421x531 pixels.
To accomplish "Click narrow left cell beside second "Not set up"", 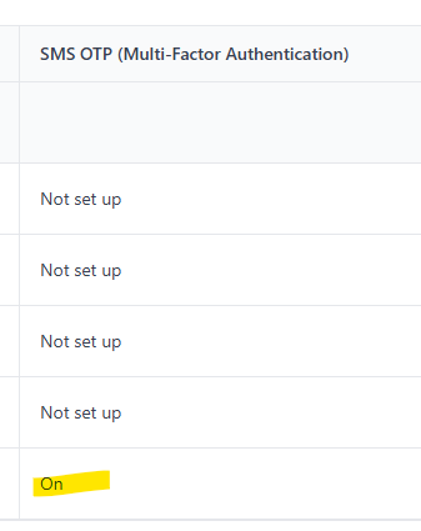I will 9,270.
